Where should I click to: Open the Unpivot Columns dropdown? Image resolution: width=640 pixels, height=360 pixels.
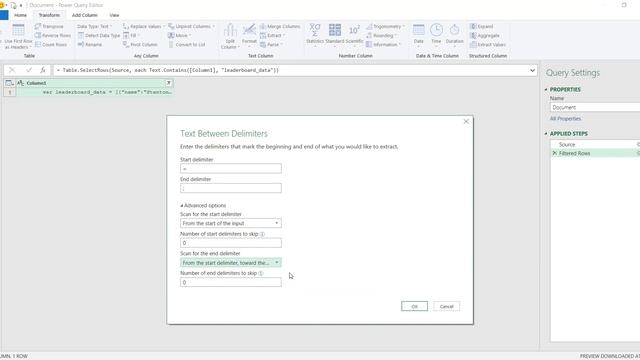point(191,26)
